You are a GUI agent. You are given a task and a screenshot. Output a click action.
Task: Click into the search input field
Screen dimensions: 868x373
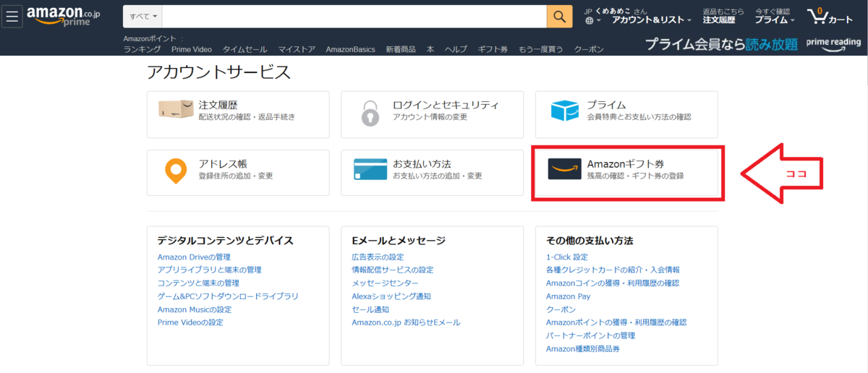coord(354,16)
